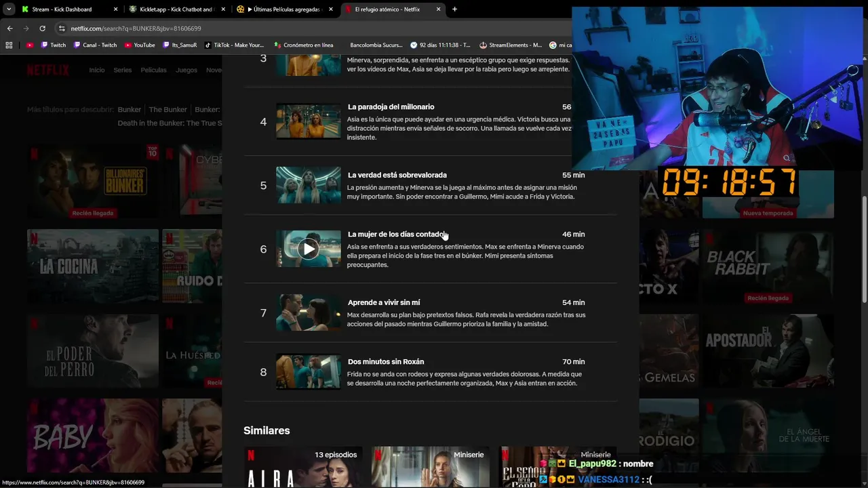Go to Netflix Series menu
The image size is (868, 488).
coord(123,70)
